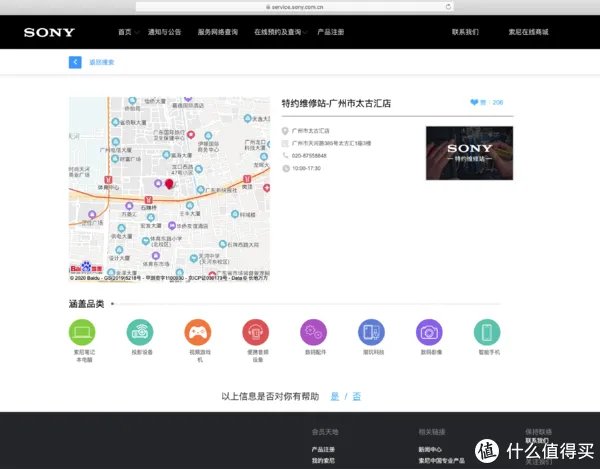
Task: Click the 返回搜索 link
Action: 102,62
